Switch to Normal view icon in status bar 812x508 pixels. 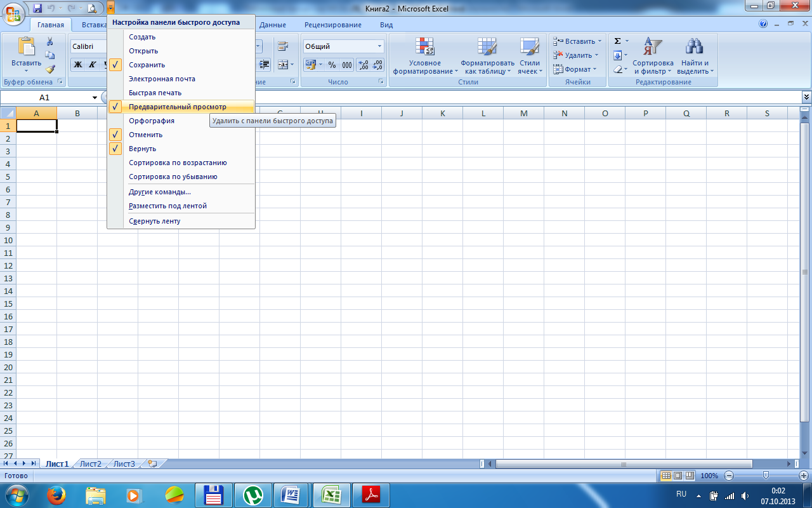666,476
